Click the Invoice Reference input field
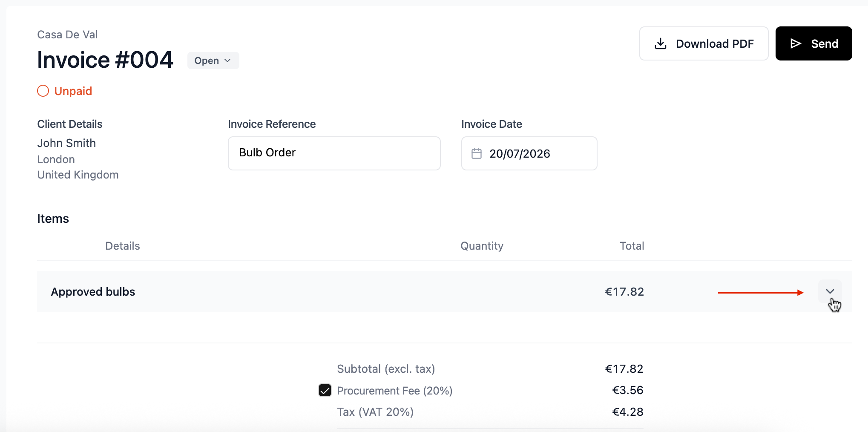 click(334, 153)
